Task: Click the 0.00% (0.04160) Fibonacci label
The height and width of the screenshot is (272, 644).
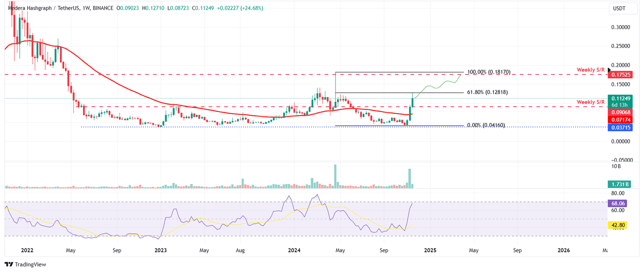Action: click(487, 124)
